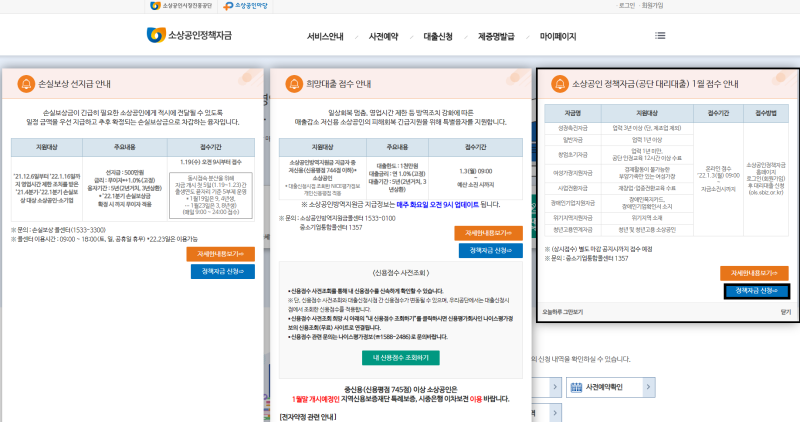Click the 손실보상 선지급 안내 popup title
This screenshot has height=422, width=800.
[x=74, y=84]
